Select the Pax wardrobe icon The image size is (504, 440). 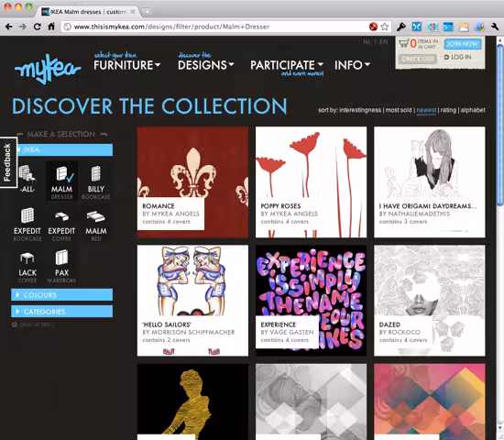pos(61,266)
